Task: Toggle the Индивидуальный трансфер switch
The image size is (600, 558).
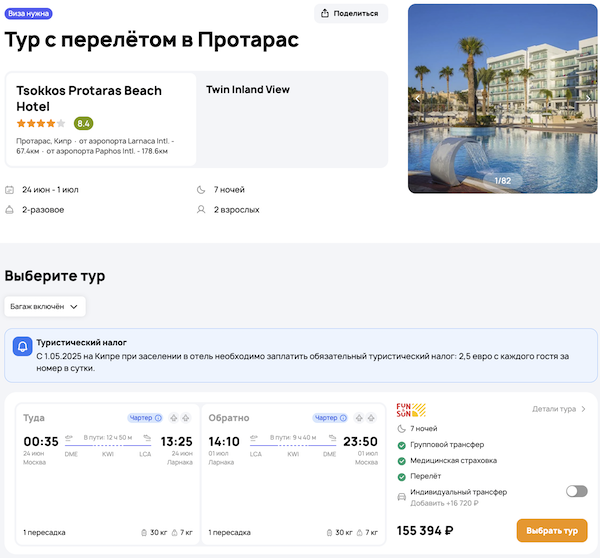Action: tap(576, 491)
